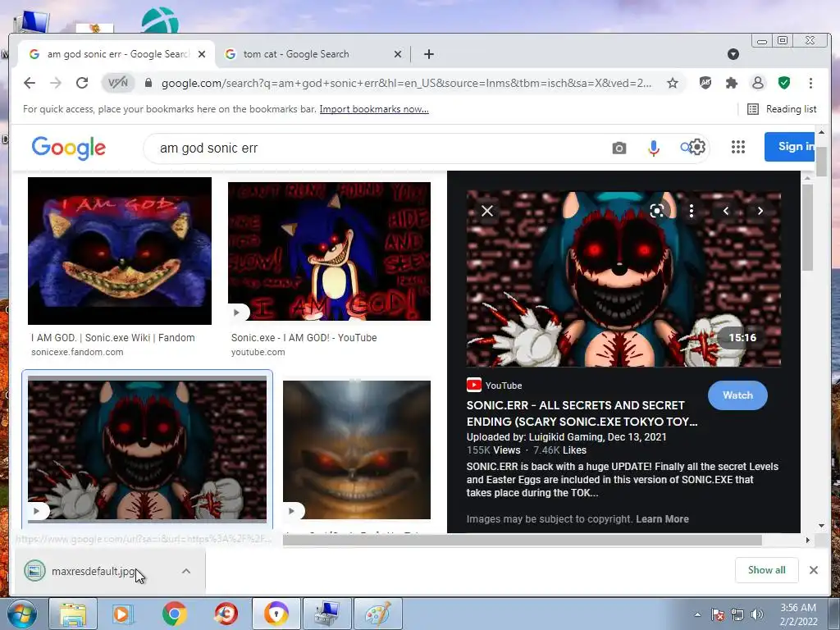Open the SONIC.ERR video title link

[x=582, y=413]
